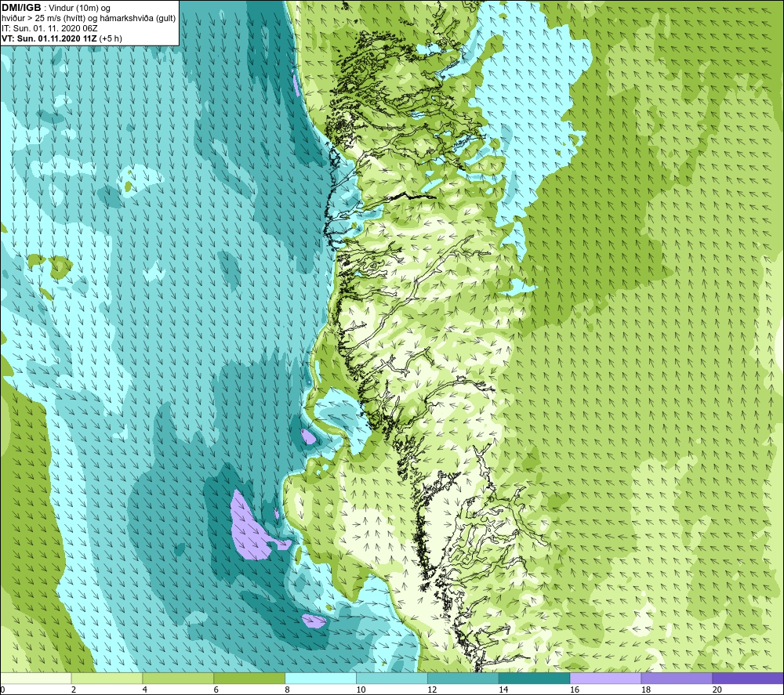
Task: Click the above 20 m/s dark violet legend swatch
Action: click(x=748, y=678)
